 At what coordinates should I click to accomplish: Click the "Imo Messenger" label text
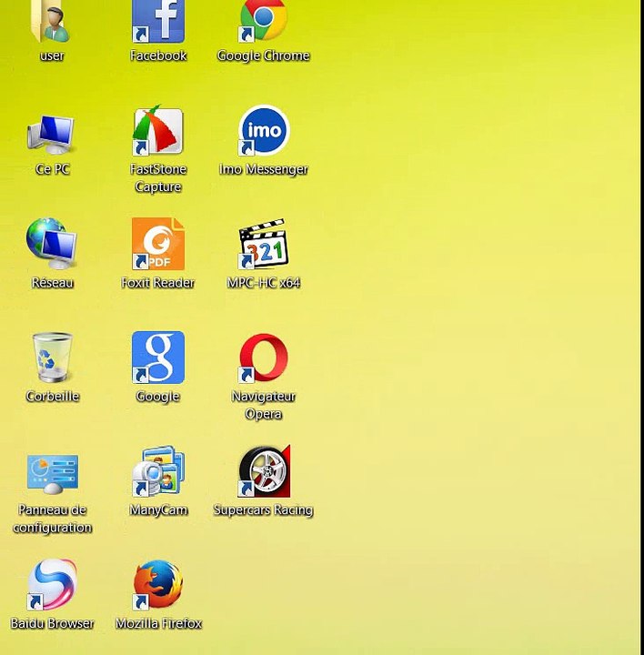coord(263,169)
